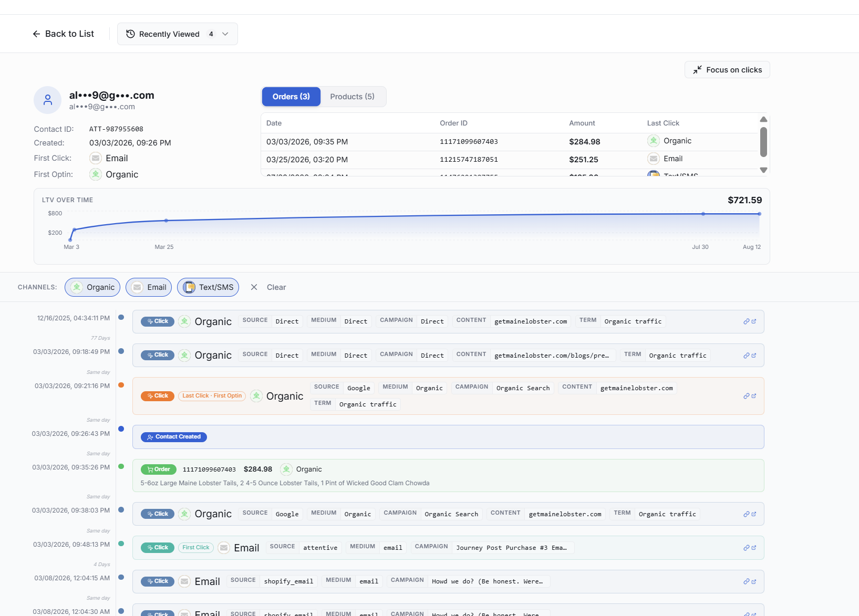Click the order description listing Lobster Tails

pos(285,483)
